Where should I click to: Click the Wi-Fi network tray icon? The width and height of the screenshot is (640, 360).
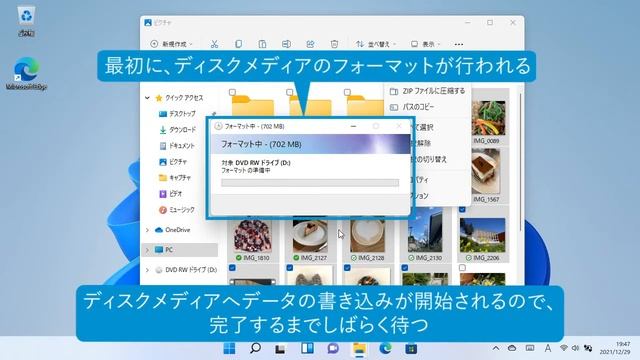tap(564, 348)
